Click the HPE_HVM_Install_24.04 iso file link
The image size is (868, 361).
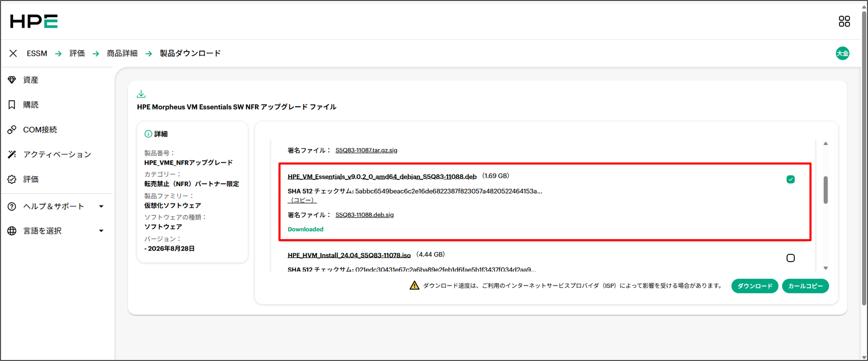tap(349, 255)
